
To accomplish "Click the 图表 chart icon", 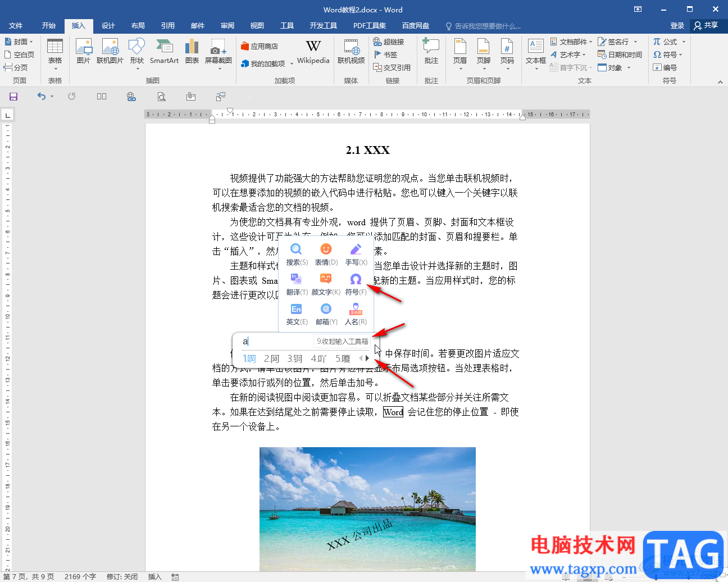I will 192,52.
